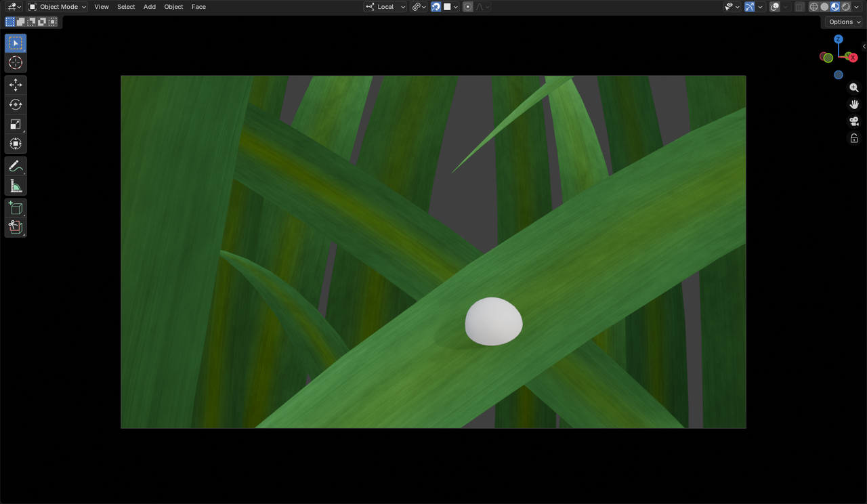
Task: Open the Add menu
Action: click(149, 7)
